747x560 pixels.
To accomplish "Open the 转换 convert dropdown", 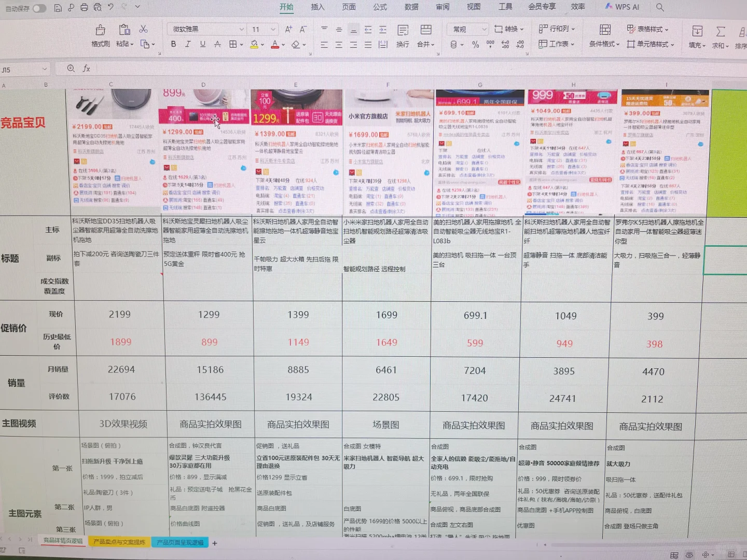I will tap(509, 29).
